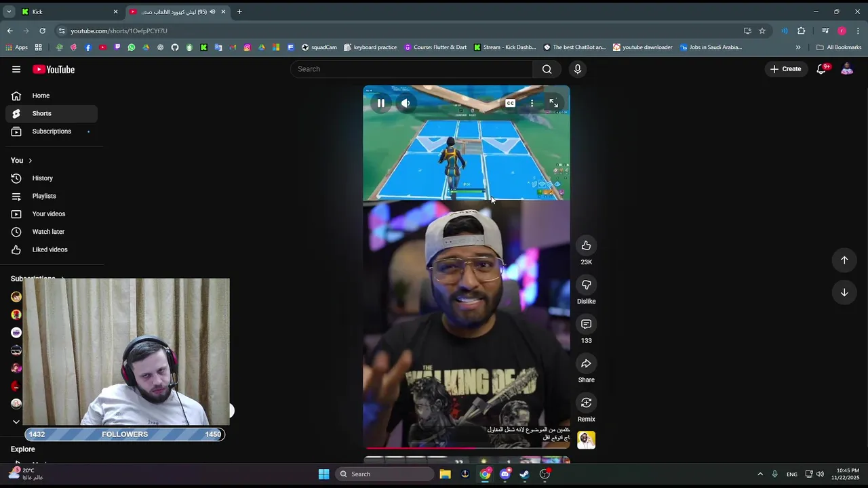Open the All Bookmarks folder

(839, 47)
